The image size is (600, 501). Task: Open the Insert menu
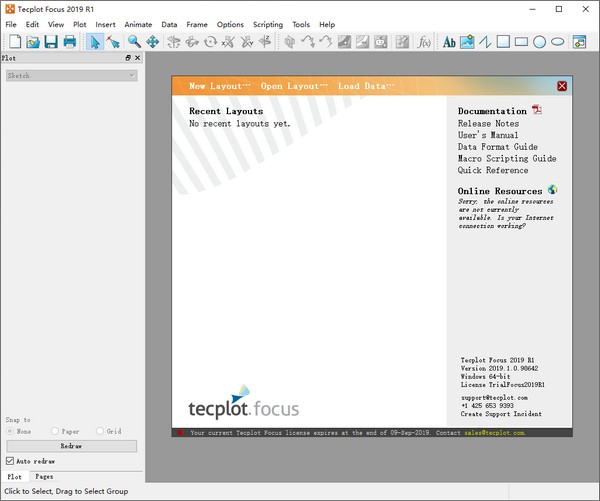pos(105,24)
